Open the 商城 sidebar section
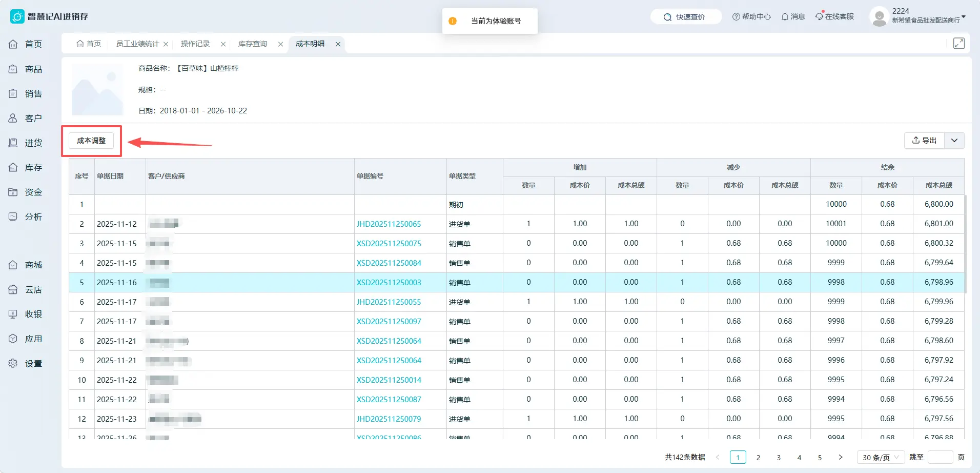This screenshot has width=980, height=473. (26, 265)
